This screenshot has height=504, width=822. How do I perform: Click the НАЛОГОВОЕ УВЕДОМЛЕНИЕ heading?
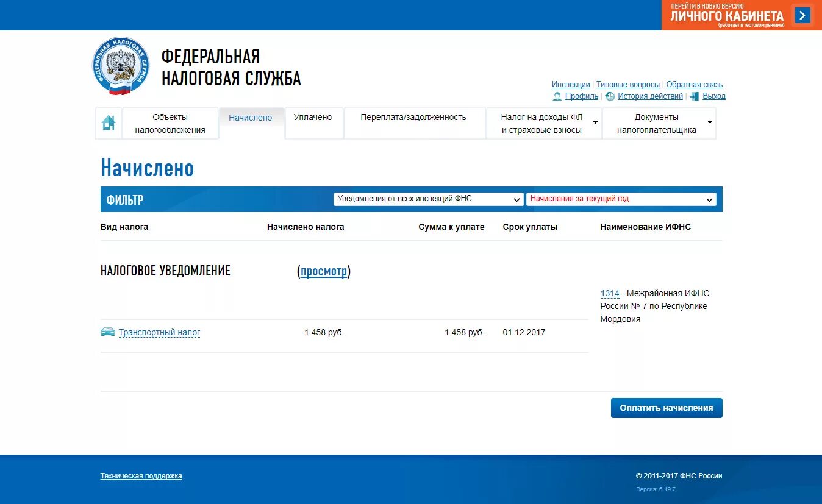pyautogui.click(x=165, y=271)
